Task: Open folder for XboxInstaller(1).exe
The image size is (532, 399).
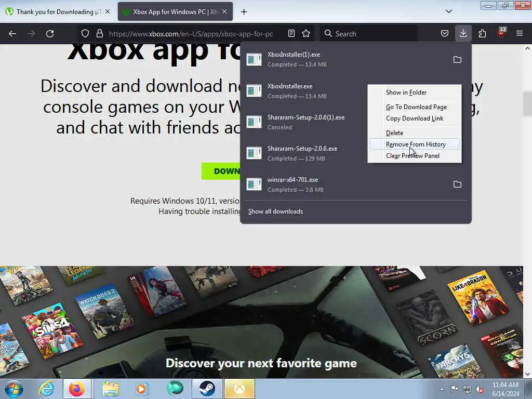Action: 457,60
